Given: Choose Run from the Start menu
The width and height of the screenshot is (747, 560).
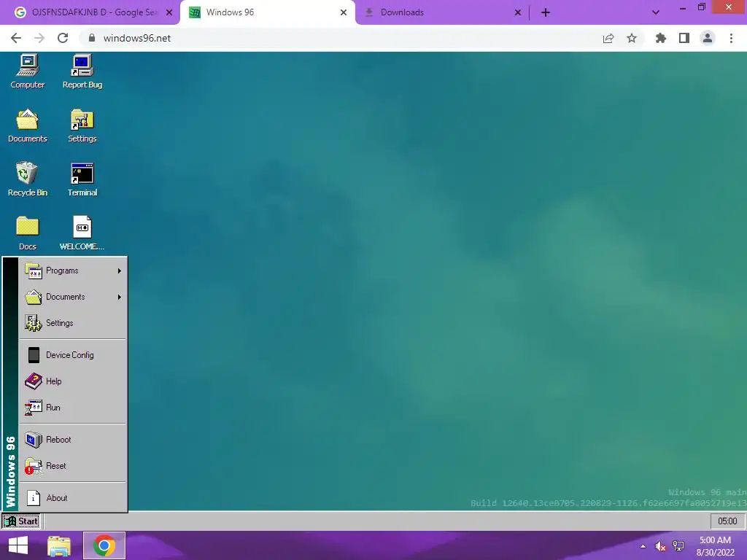Looking at the screenshot, I should [x=72, y=408].
